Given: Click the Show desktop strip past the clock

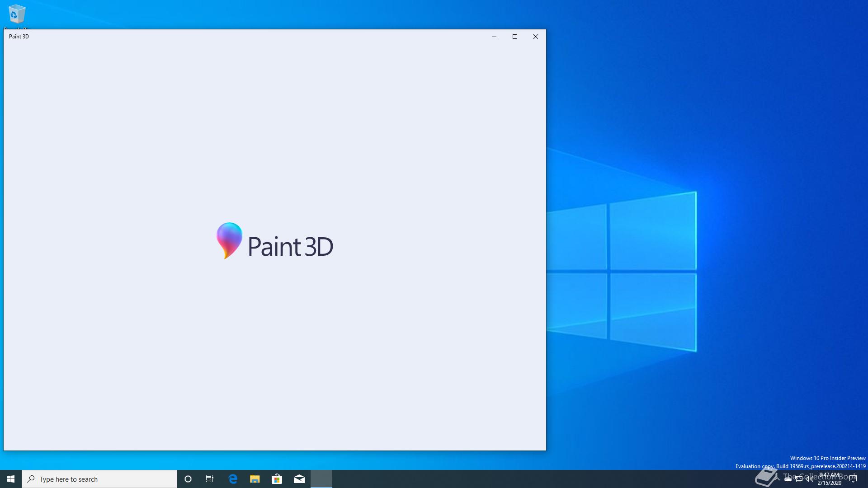Looking at the screenshot, I should [x=866, y=479].
